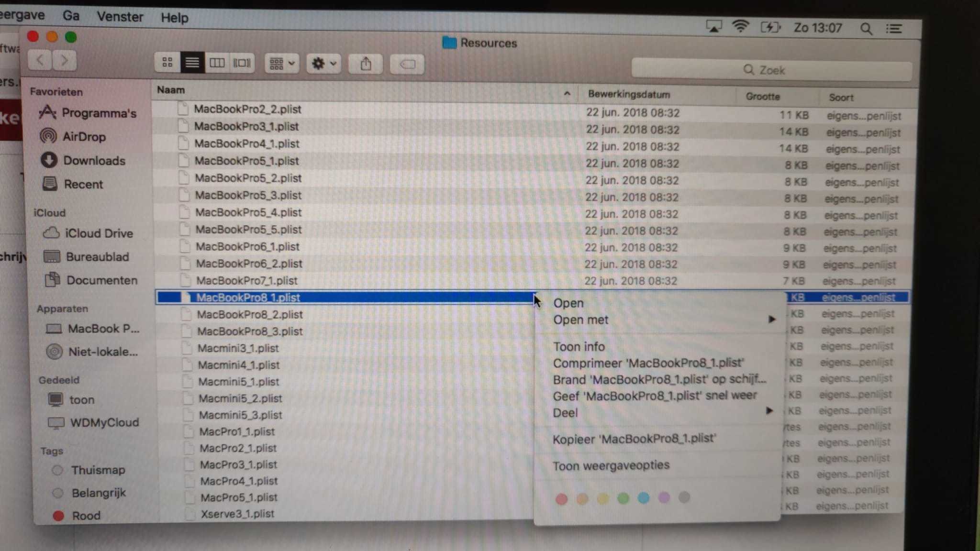Sort by Grootte column header
980x551 pixels.
coord(777,97)
